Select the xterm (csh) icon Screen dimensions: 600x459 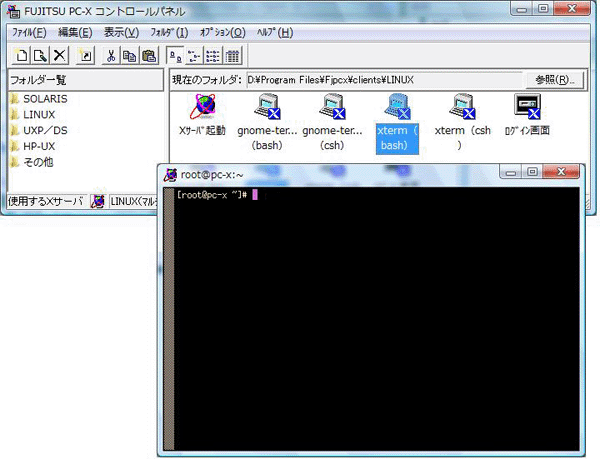[462, 122]
